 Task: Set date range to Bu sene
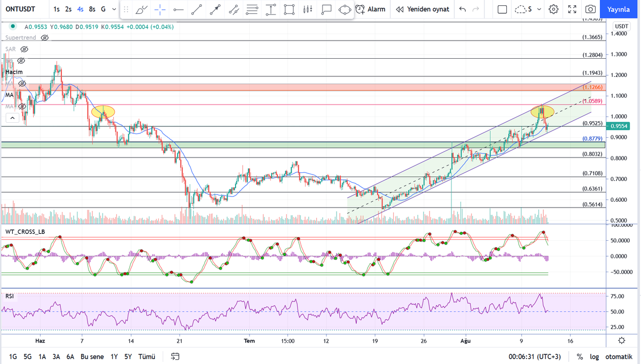click(x=92, y=356)
